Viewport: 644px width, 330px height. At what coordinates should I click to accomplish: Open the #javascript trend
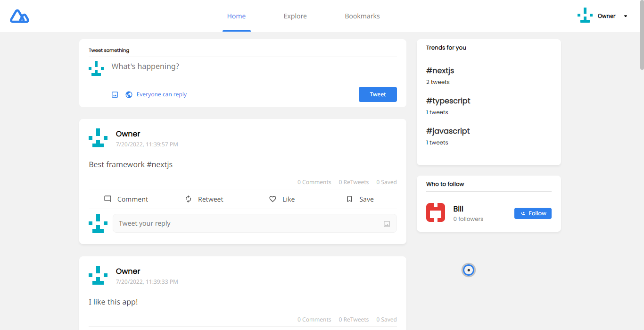coord(448,131)
